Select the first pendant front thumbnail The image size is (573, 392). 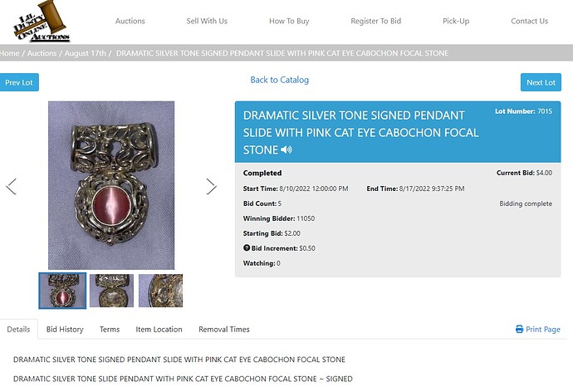tap(62, 291)
